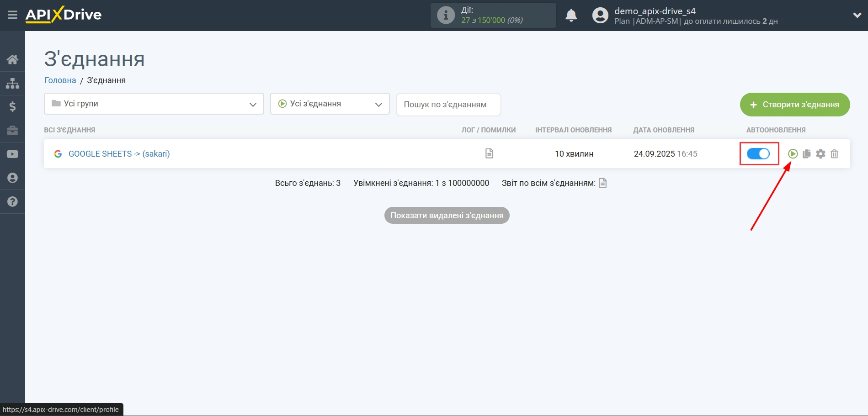Click the 'Створити з'єднання' button

click(x=794, y=105)
